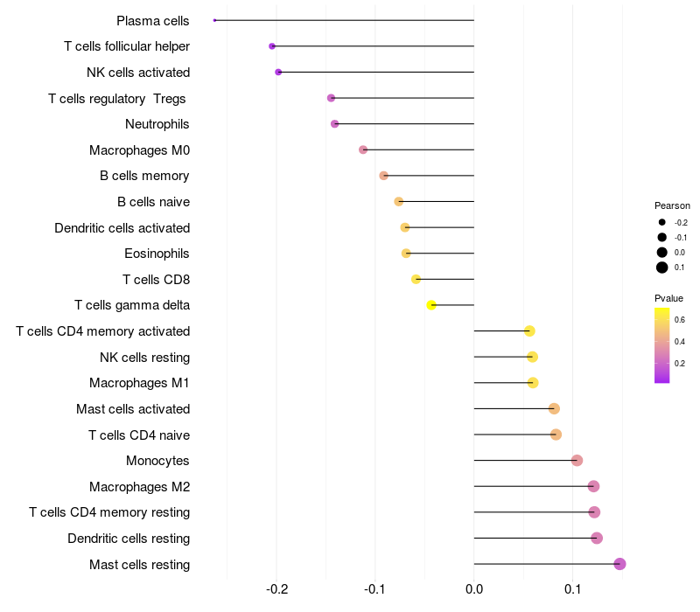This screenshot has width=700, height=612.
Task: Click the T cells follicular helper label
Action: [127, 46]
